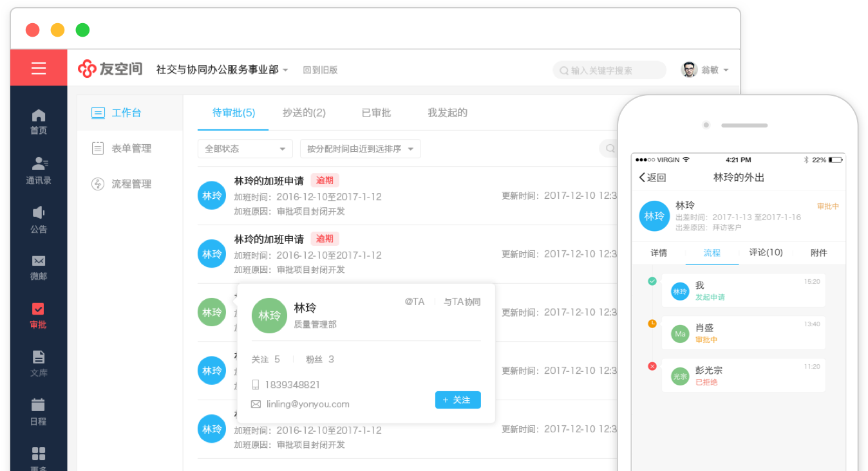This screenshot has width=868, height=471.
Task: Open first 林玲的加班申请 entry title
Action: click(269, 181)
